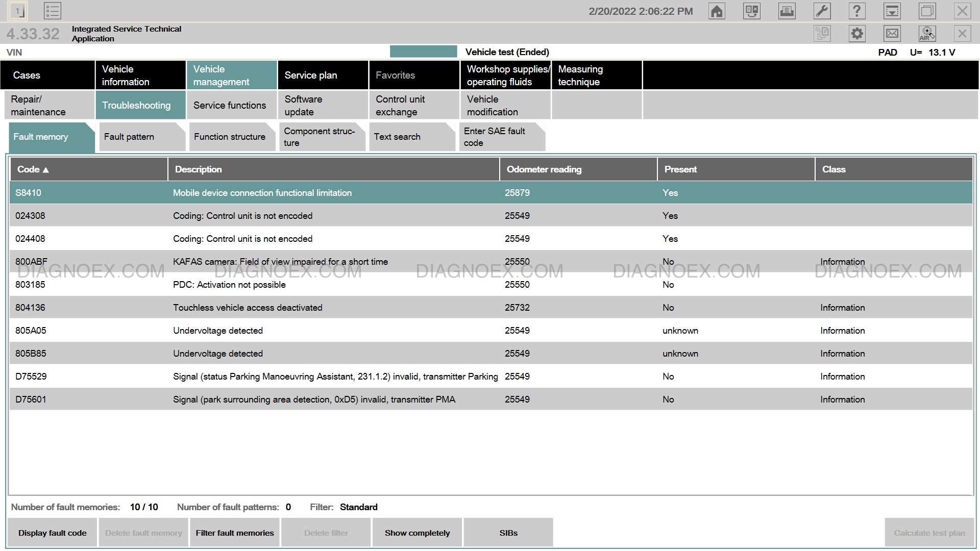Open the Software update submenu
This screenshot has width=980, height=551.
(x=323, y=105)
